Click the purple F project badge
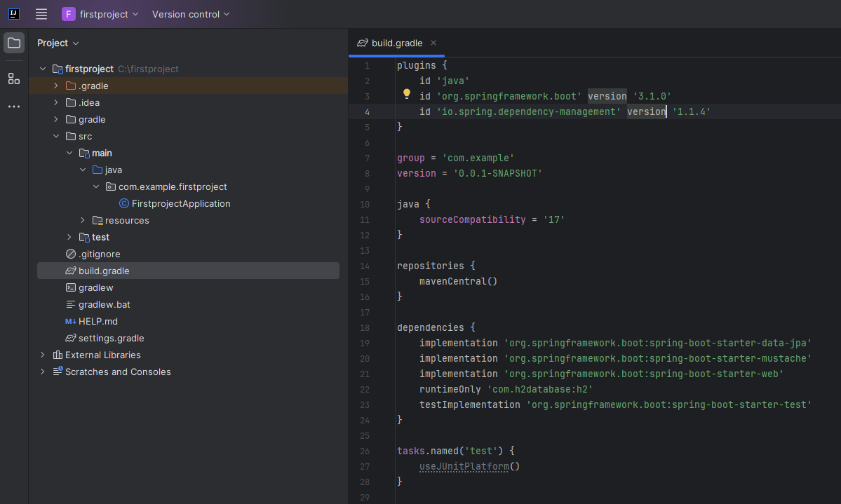The width and height of the screenshot is (841, 504). [x=68, y=15]
